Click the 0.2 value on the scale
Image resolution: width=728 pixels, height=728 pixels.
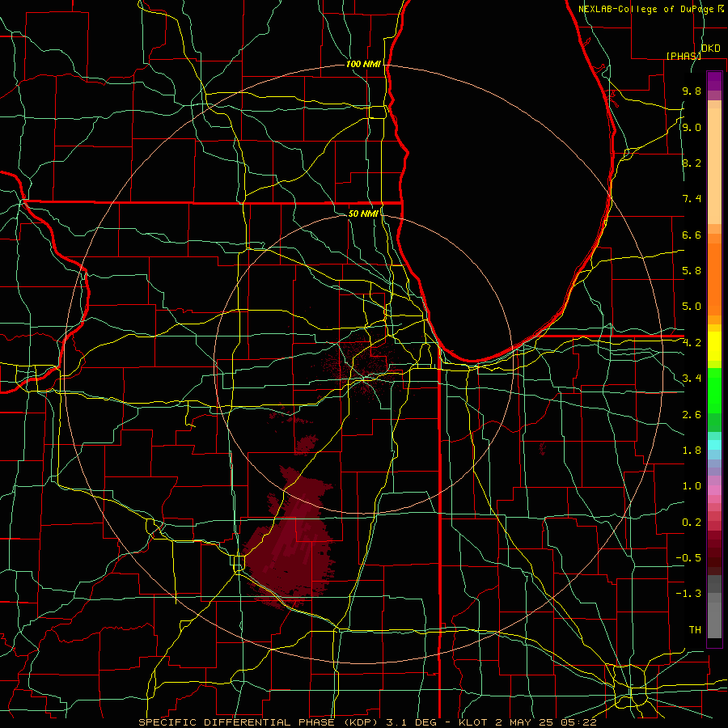692,523
